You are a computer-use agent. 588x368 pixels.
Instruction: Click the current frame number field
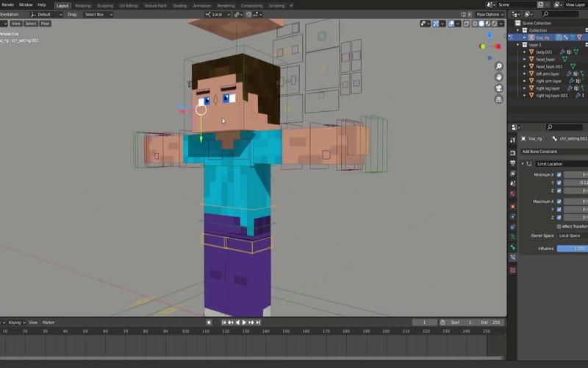[424, 322]
